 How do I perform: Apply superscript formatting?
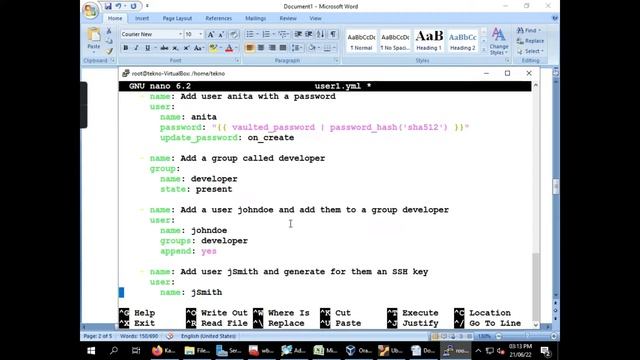coord(186,48)
